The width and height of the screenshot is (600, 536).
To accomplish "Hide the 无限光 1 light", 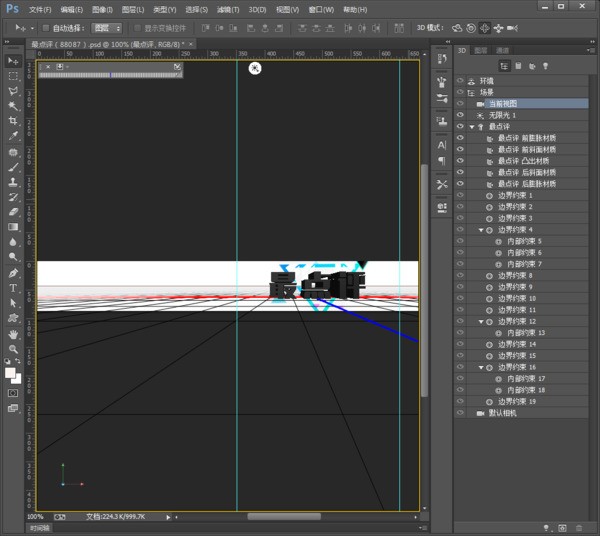I will pyautogui.click(x=460, y=115).
